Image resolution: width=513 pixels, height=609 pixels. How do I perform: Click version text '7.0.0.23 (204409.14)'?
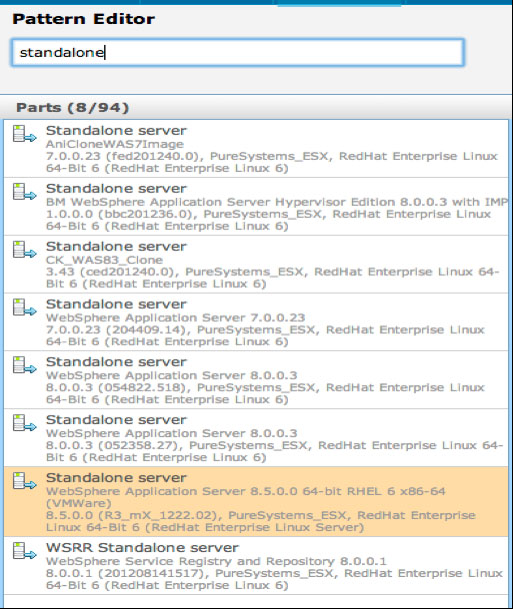[x=118, y=330]
